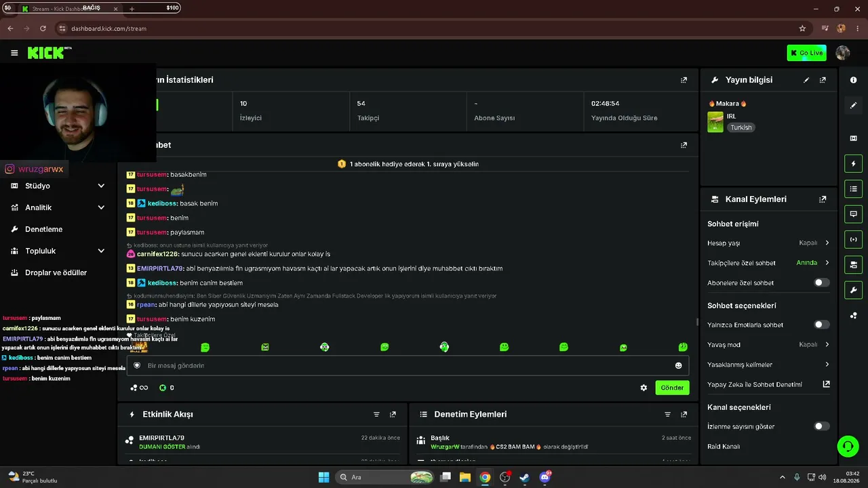Open Raid Kanalı option
The width and height of the screenshot is (868, 488).
click(724, 447)
